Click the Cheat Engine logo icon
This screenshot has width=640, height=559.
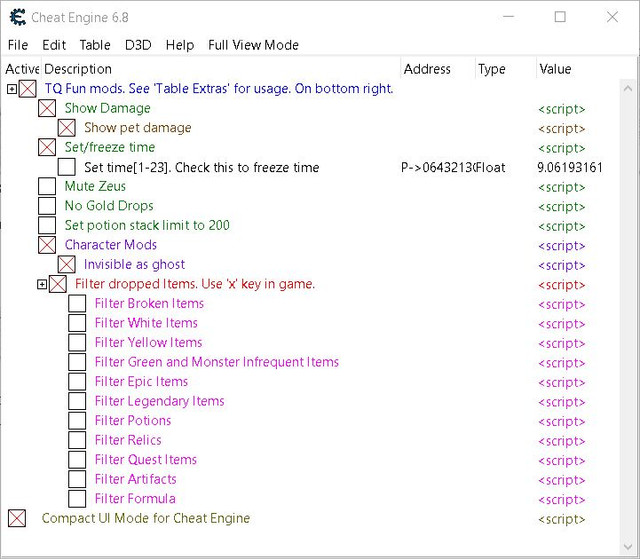pyautogui.click(x=18, y=17)
